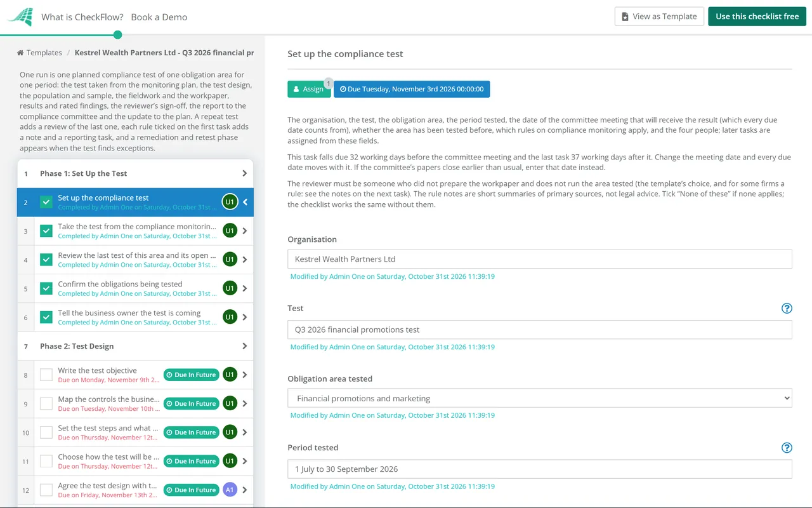Click the Assign button
The image size is (812, 508).
[309, 89]
